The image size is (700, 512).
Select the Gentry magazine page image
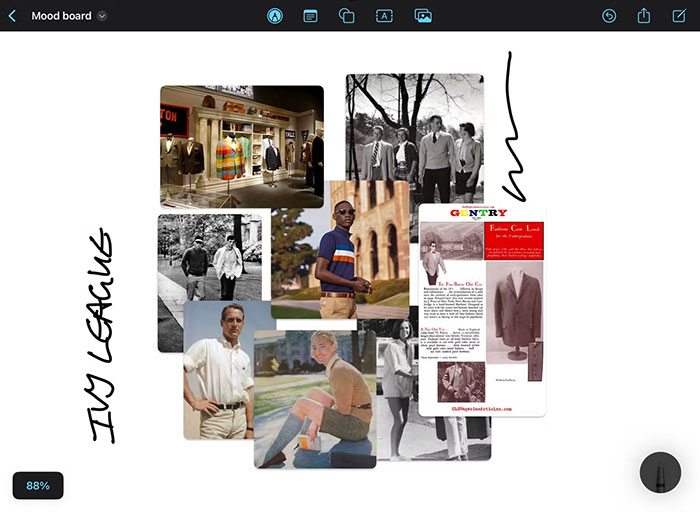pyautogui.click(x=481, y=310)
